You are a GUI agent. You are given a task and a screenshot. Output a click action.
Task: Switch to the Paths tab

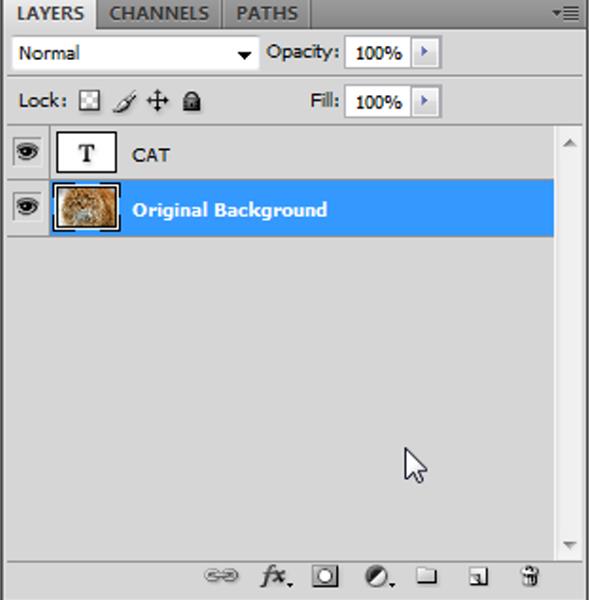[267, 14]
